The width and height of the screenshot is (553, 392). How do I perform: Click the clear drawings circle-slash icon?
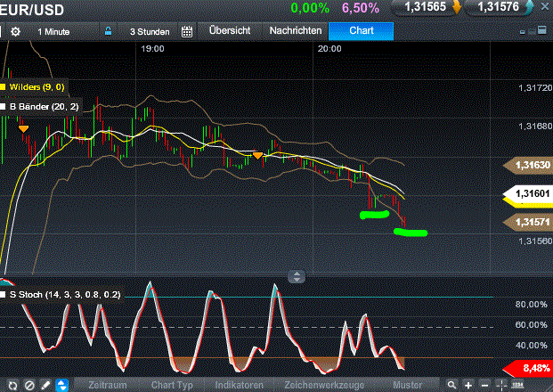tap(28, 385)
